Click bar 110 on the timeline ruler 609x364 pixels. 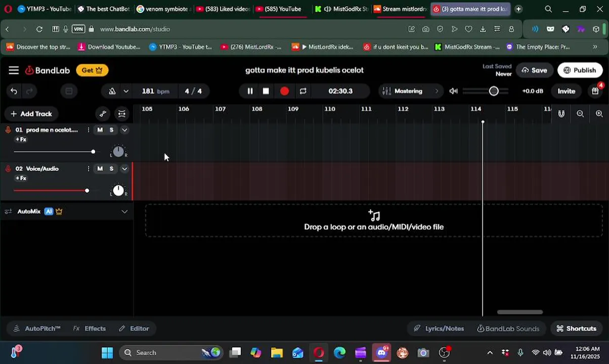click(330, 109)
